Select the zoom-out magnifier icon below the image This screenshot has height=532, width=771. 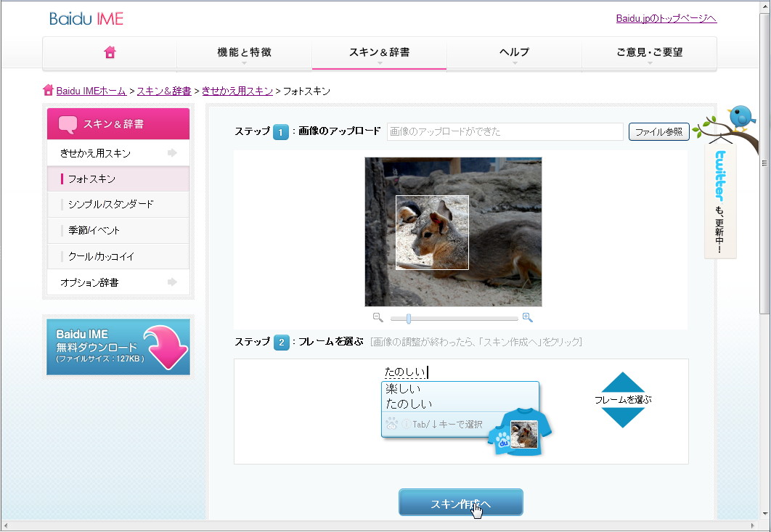(378, 317)
